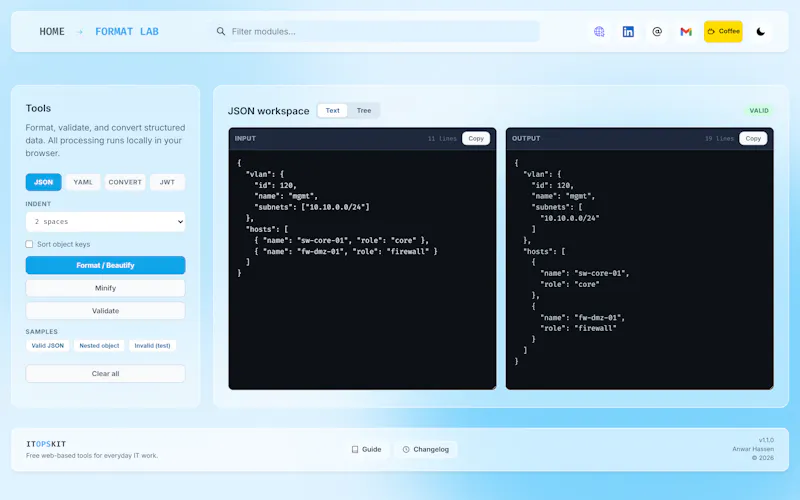The width and height of the screenshot is (800, 500).
Task: Open the Changelog link in footer
Action: (x=426, y=449)
